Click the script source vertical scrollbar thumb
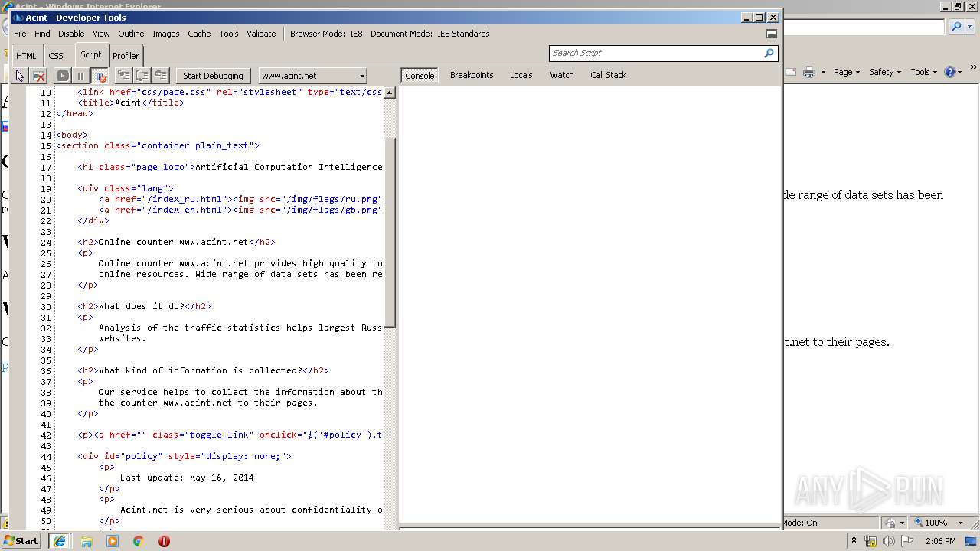Screen dimensions: 980x551 pyautogui.click(x=390, y=232)
